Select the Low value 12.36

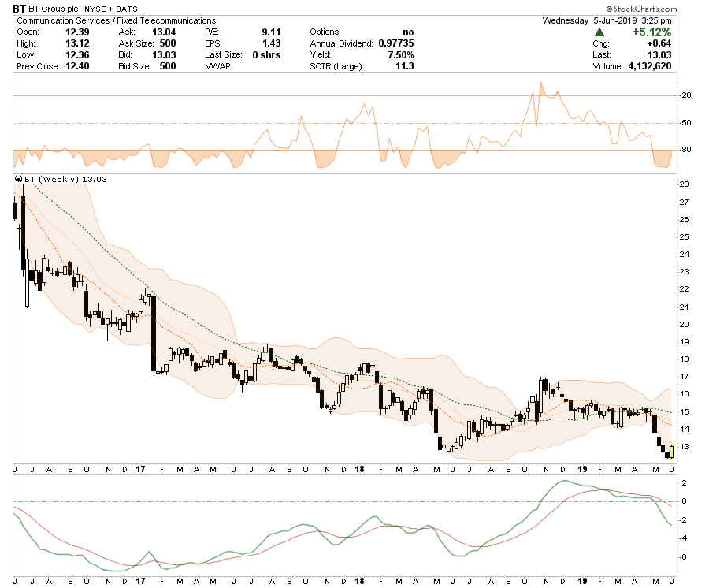77,54
